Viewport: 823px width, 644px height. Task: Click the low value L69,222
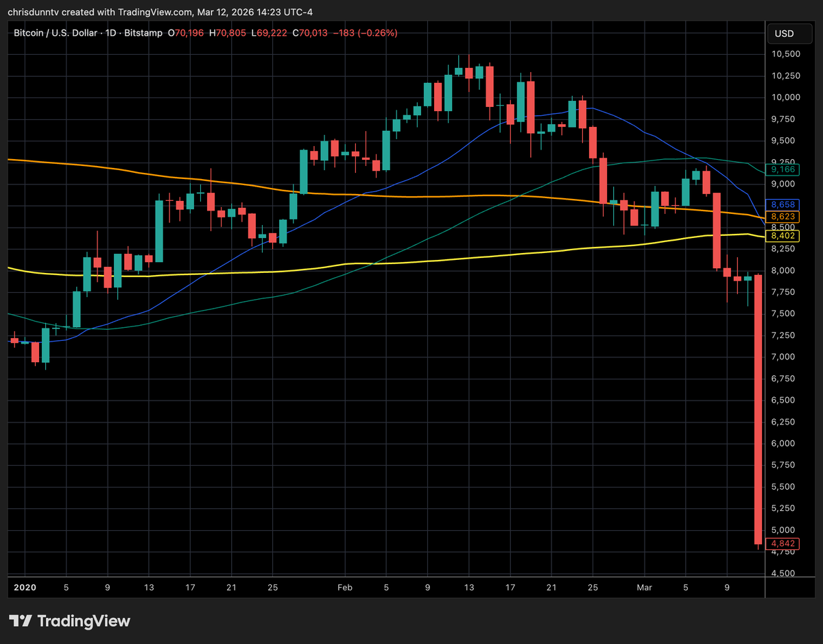click(x=268, y=33)
